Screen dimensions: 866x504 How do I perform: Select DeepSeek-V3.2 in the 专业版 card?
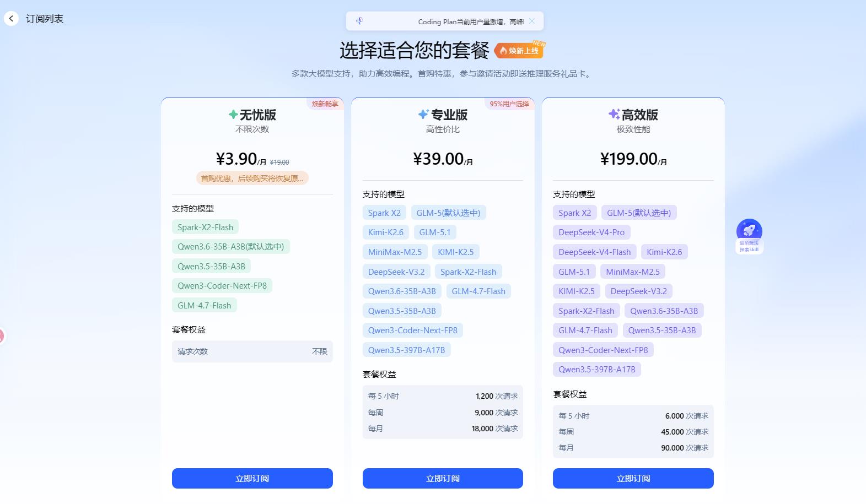(x=396, y=272)
